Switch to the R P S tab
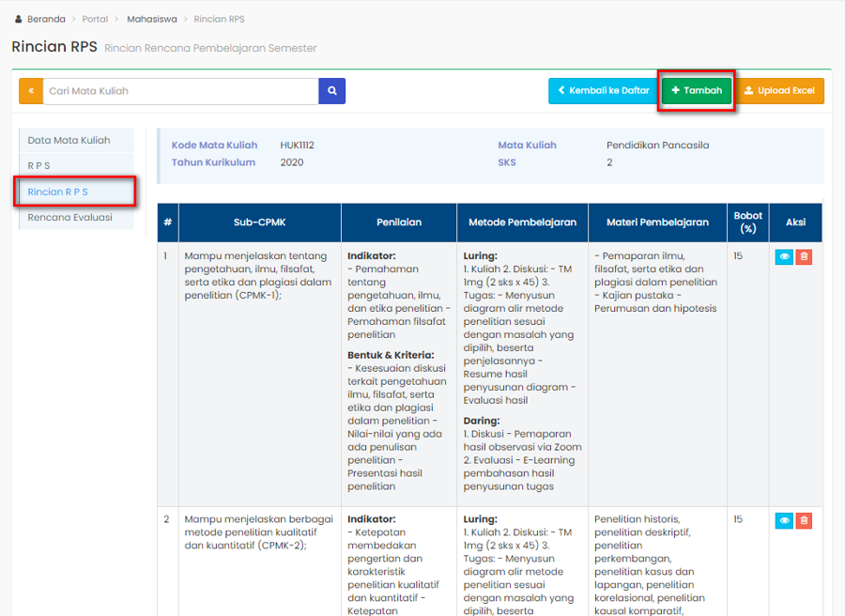This screenshot has width=845, height=616. point(39,166)
